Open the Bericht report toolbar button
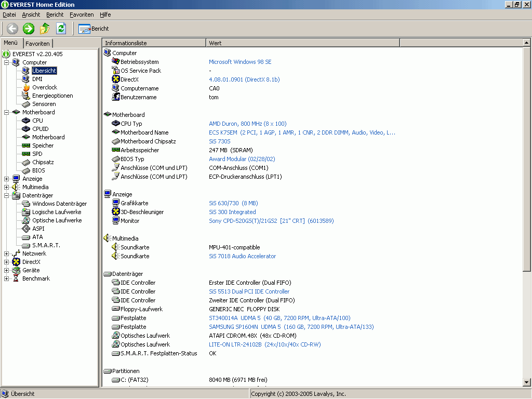This screenshot has height=399, width=532. coord(94,29)
